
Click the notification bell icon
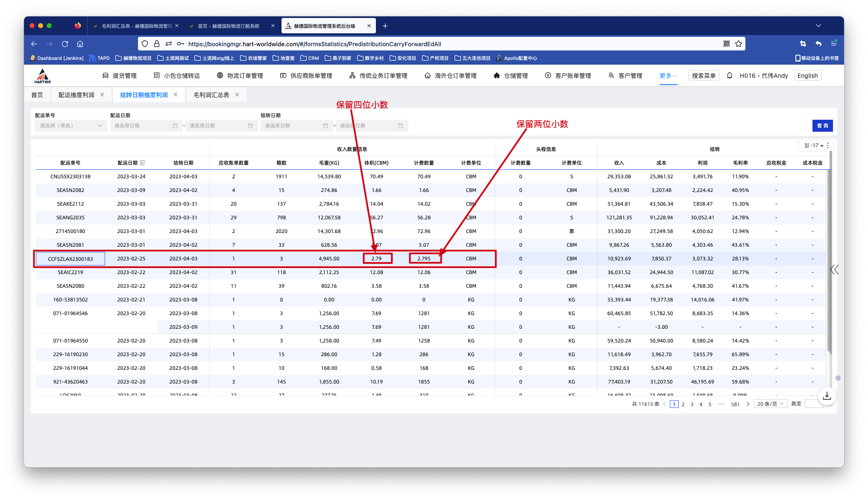click(x=730, y=76)
